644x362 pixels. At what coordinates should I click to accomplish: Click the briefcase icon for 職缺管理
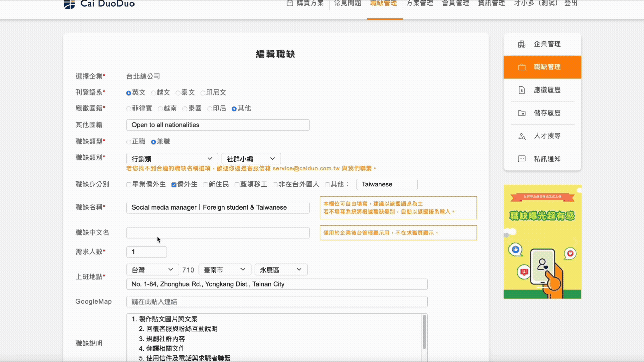coord(522,67)
